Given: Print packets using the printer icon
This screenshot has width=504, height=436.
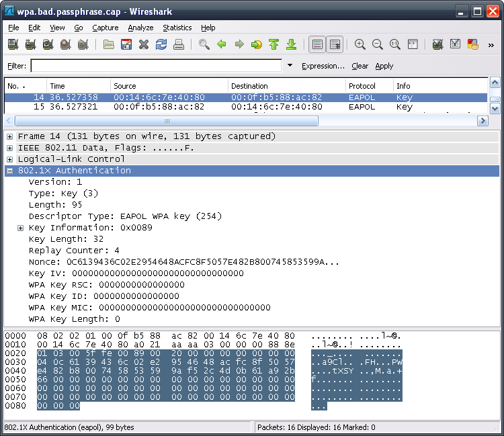Looking at the screenshot, I should coord(179,44).
